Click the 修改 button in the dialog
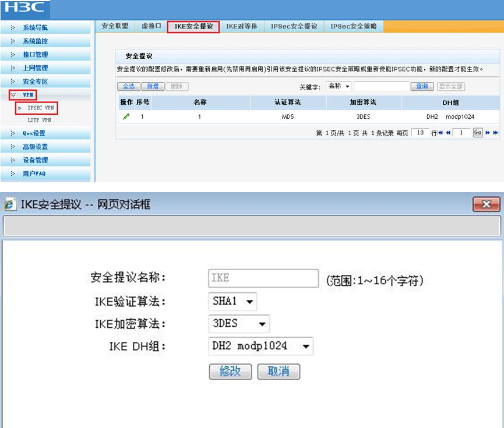This screenshot has height=428, width=504. pyautogui.click(x=231, y=372)
